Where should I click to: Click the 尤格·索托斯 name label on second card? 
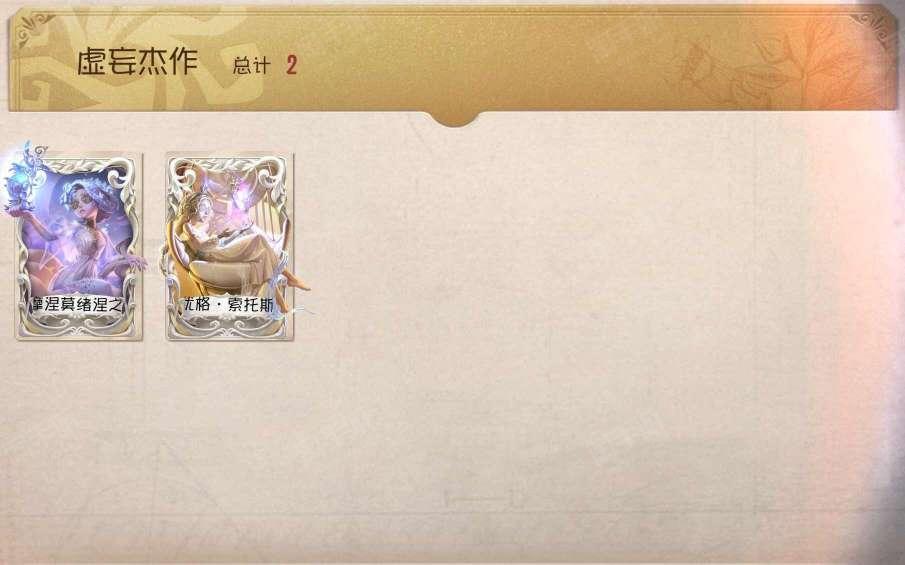pos(229,305)
